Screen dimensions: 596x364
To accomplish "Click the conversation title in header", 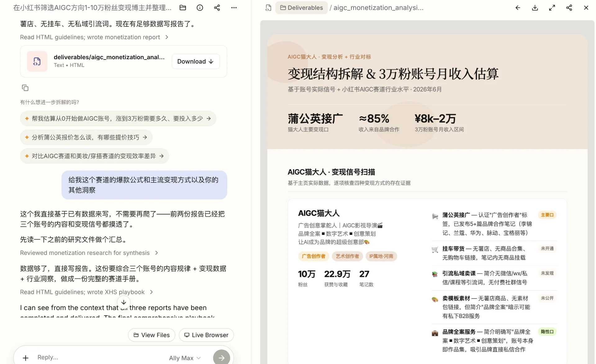I will (x=92, y=8).
